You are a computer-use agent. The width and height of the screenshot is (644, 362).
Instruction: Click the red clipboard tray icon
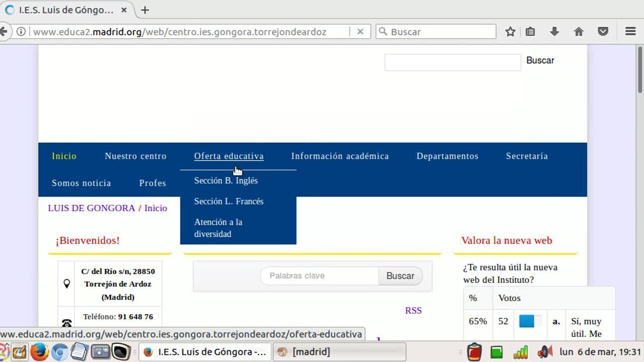tap(474, 352)
